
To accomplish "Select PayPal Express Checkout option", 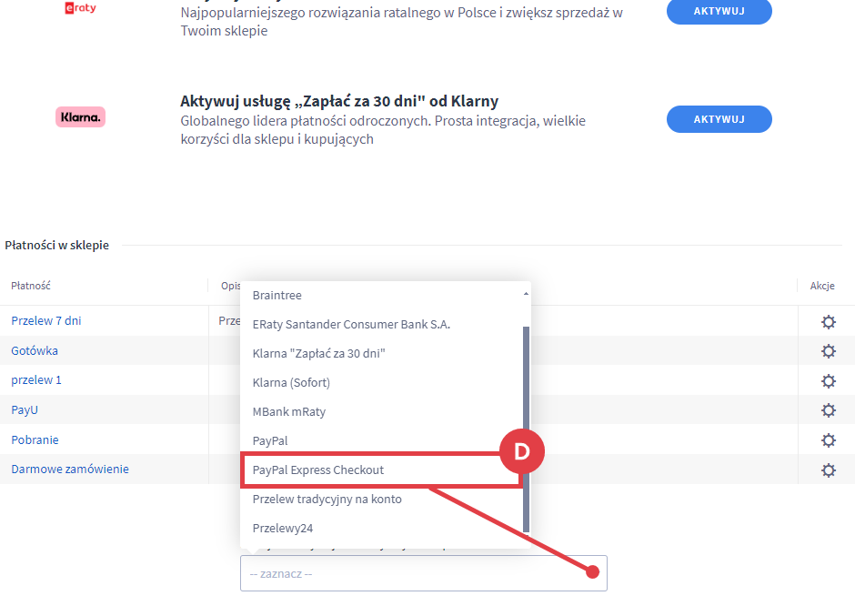I will (380, 470).
